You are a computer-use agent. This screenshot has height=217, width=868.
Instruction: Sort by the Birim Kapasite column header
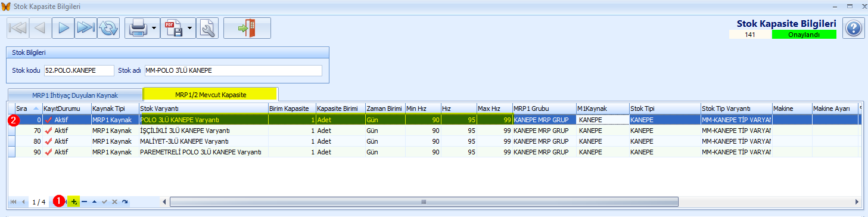click(x=292, y=108)
